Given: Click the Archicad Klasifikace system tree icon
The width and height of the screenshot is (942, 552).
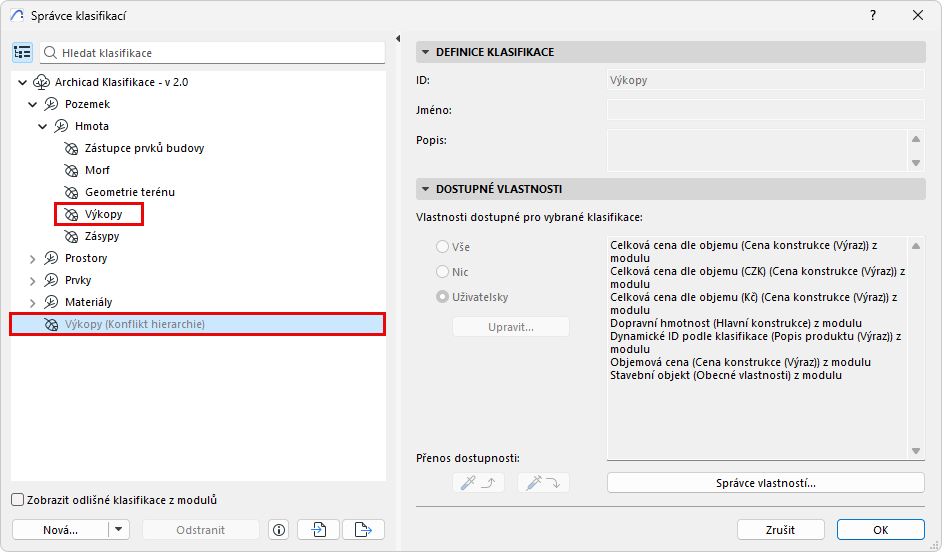Looking at the screenshot, I should pos(41,82).
